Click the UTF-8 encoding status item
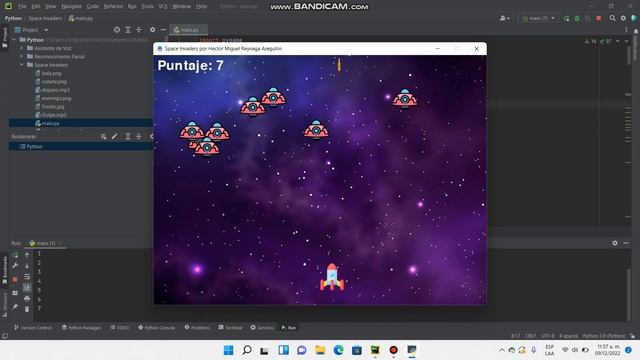The height and width of the screenshot is (360, 640). pyautogui.click(x=548, y=336)
